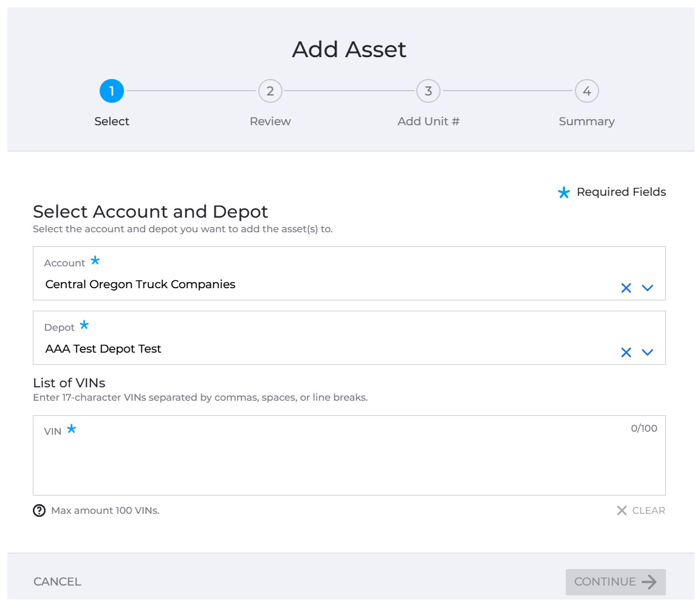This screenshot has height=605, width=700.
Task: Click the Max amount 100 VINs hint
Action: [x=105, y=511]
